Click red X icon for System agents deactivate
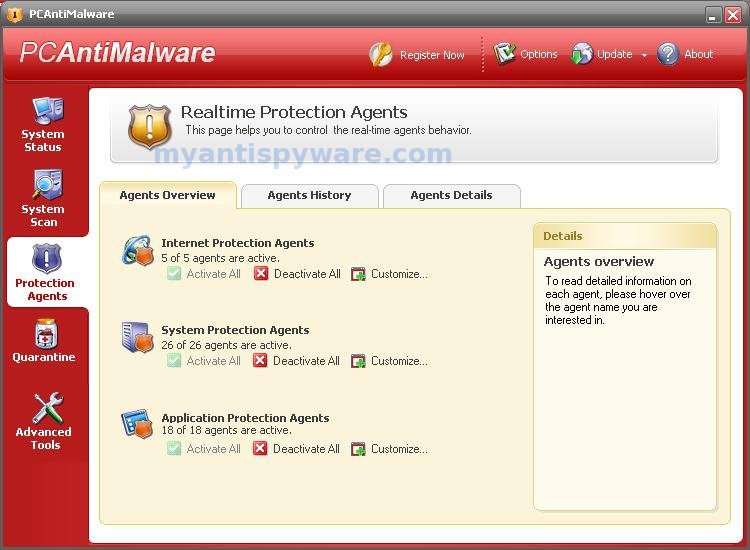This screenshot has height=550, width=750. pyautogui.click(x=260, y=360)
